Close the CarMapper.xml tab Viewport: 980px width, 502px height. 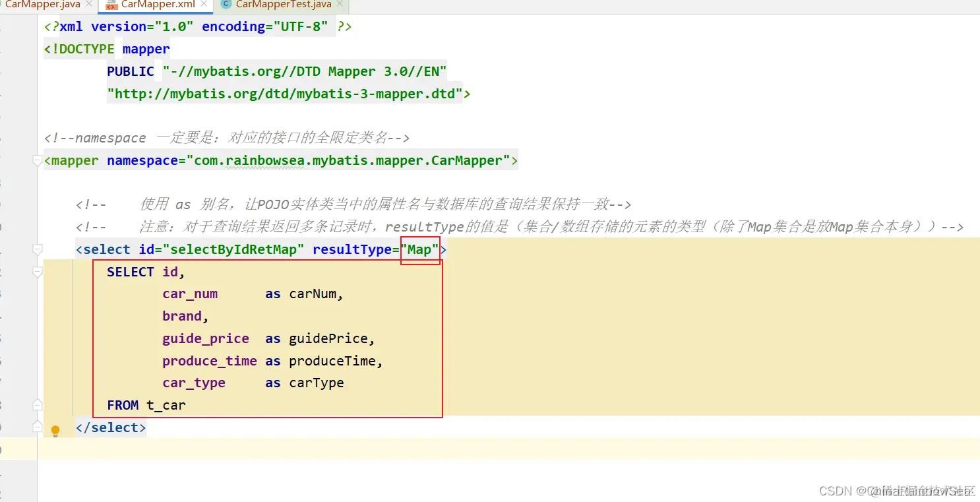203,5
